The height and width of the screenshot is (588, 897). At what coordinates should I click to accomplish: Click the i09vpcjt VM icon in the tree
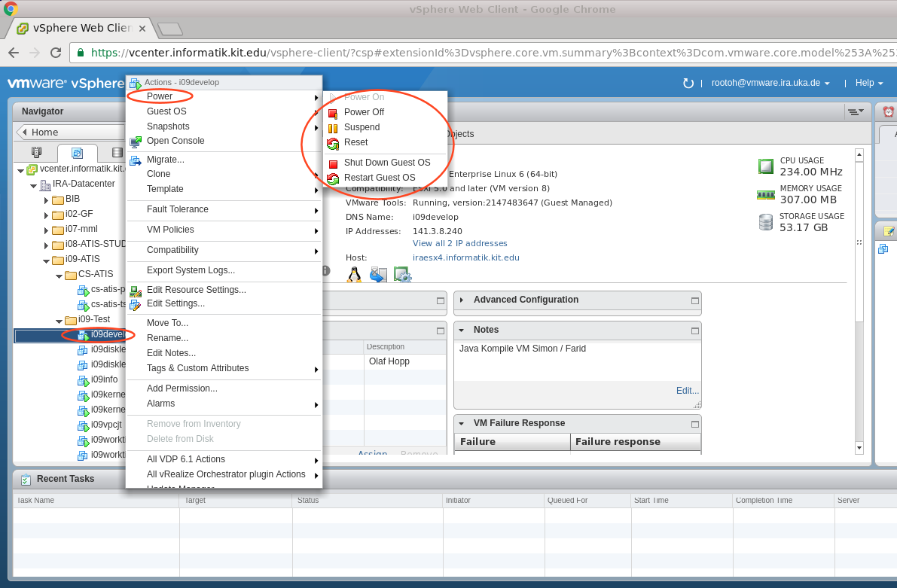[x=83, y=425]
